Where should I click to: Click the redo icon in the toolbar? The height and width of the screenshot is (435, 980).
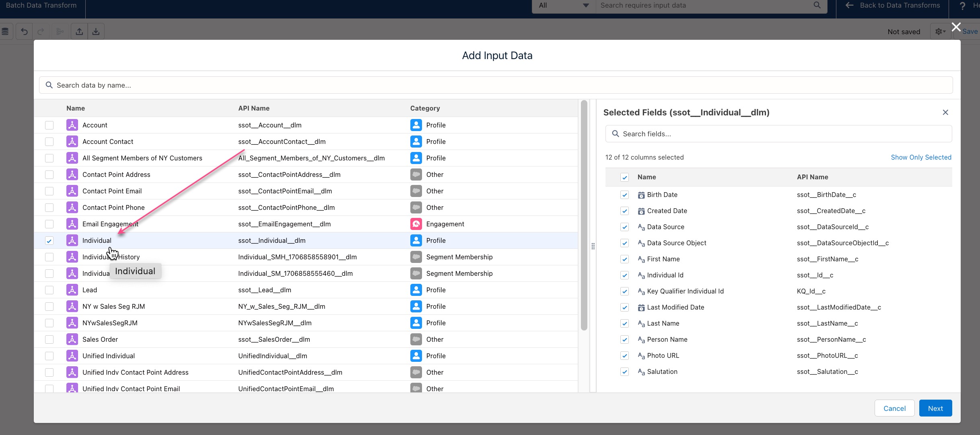(x=41, y=31)
